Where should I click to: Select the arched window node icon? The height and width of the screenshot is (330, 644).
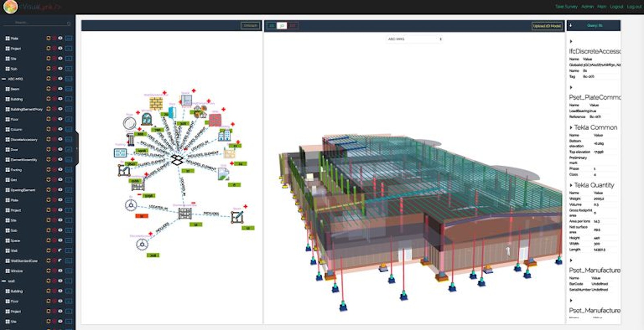tap(147, 119)
